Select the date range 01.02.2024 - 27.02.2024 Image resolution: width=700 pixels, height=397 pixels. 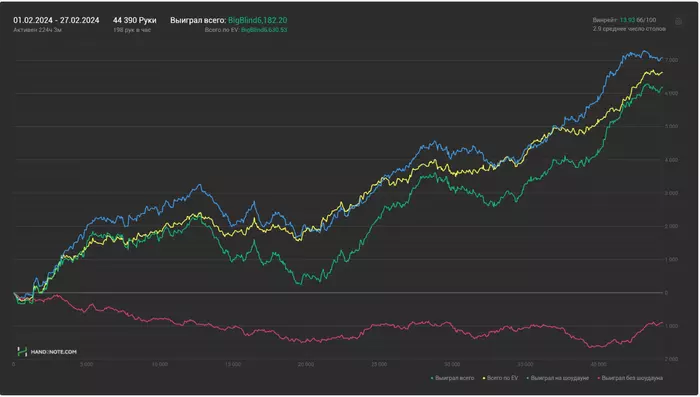tap(56, 20)
